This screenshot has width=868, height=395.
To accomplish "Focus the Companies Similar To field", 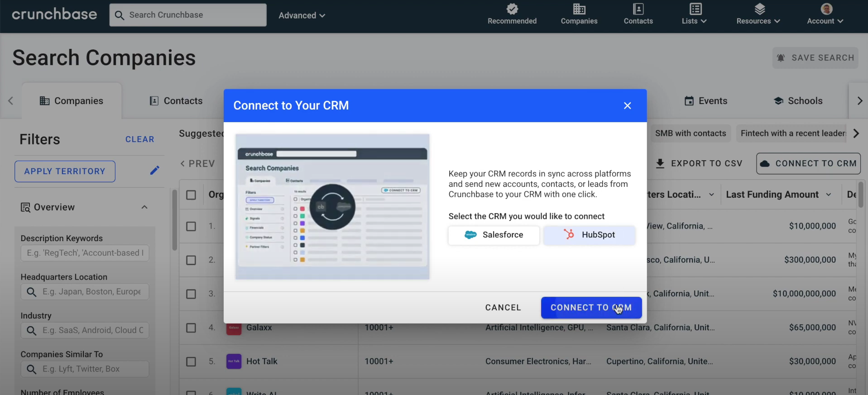I will click(85, 369).
